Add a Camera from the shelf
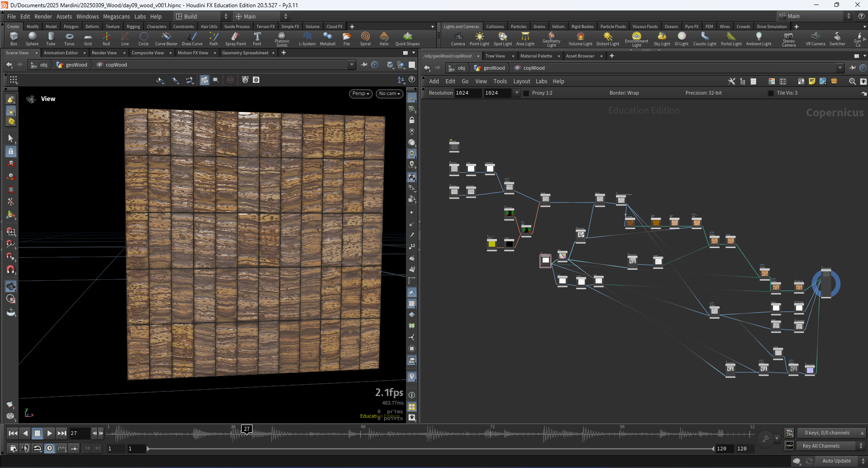 pos(458,39)
